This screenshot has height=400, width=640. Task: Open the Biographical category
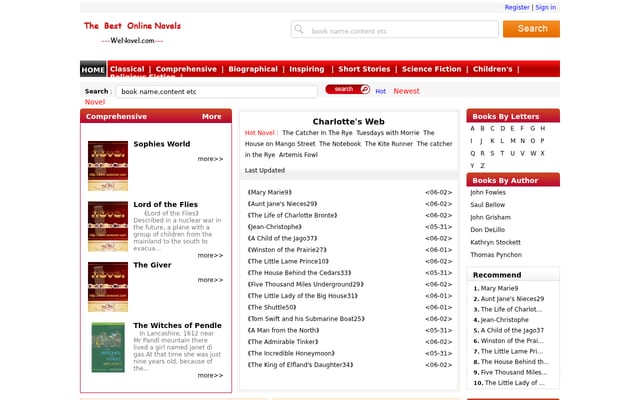pos(253,69)
